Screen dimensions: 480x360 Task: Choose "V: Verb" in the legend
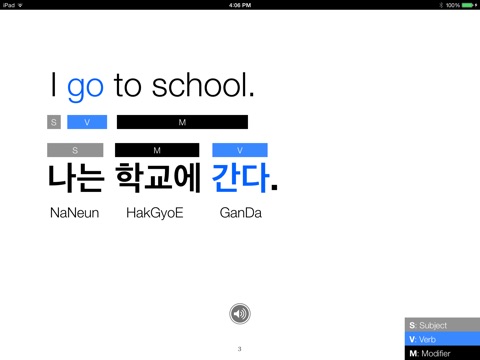(x=442, y=339)
